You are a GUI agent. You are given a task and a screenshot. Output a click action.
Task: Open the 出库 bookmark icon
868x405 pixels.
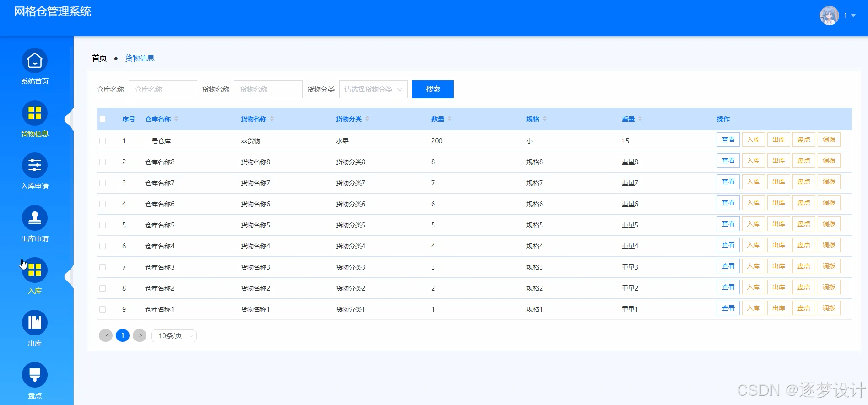(35, 323)
